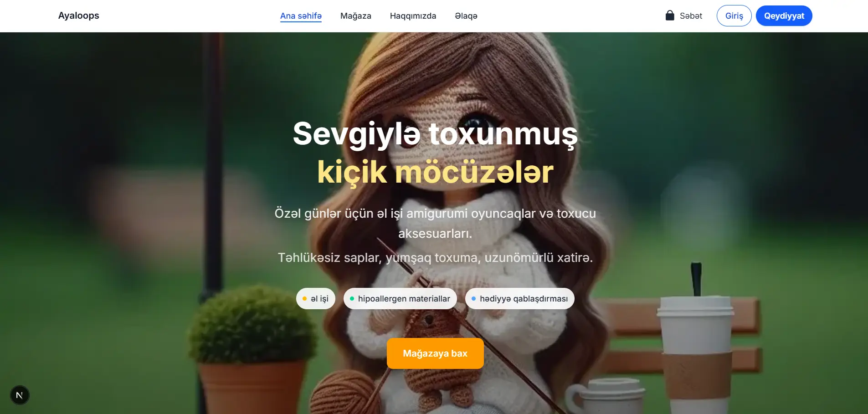Navigate to Haqqımızda
Viewport: 868px width, 414px height.
[x=413, y=16]
